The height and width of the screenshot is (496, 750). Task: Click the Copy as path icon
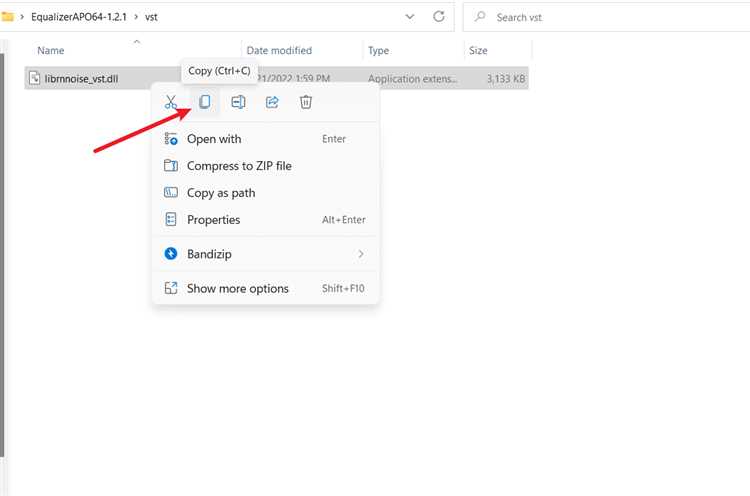click(171, 192)
